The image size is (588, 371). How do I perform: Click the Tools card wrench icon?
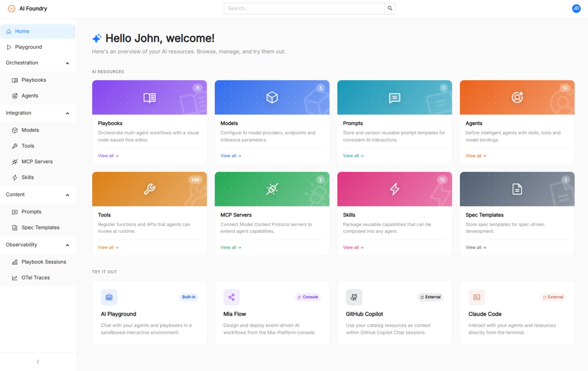pos(149,189)
